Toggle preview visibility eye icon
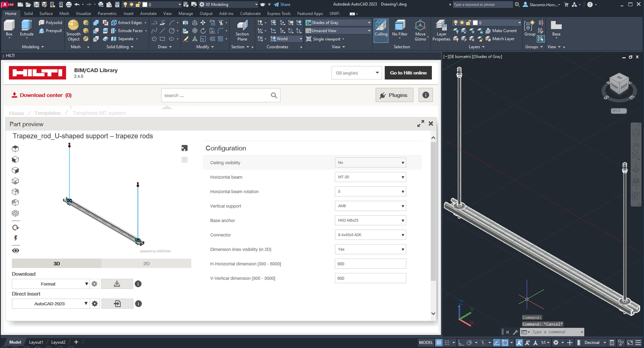The image size is (644, 348). coord(15,251)
